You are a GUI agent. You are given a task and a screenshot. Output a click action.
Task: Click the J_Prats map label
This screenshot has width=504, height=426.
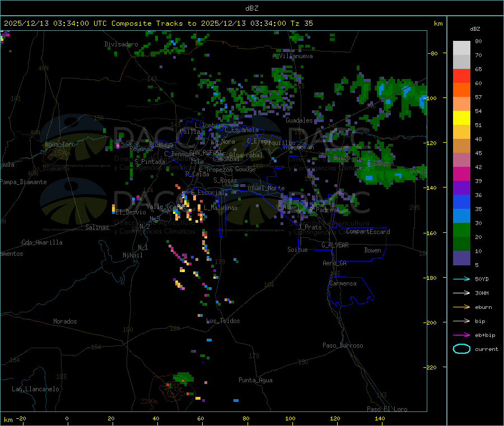pos(310,227)
